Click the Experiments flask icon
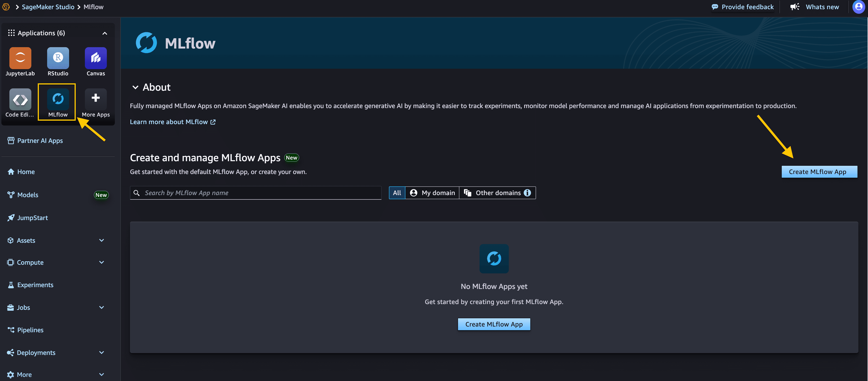868x381 pixels. coord(11,285)
